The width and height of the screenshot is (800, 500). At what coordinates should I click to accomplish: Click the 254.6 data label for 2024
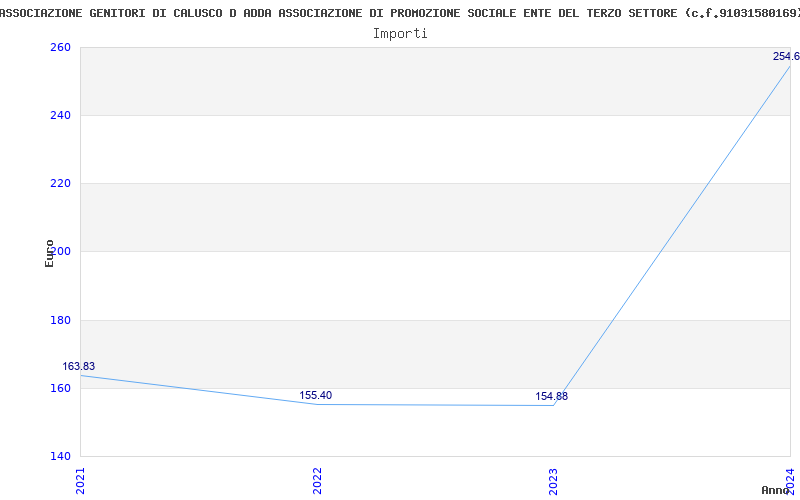tap(786, 56)
